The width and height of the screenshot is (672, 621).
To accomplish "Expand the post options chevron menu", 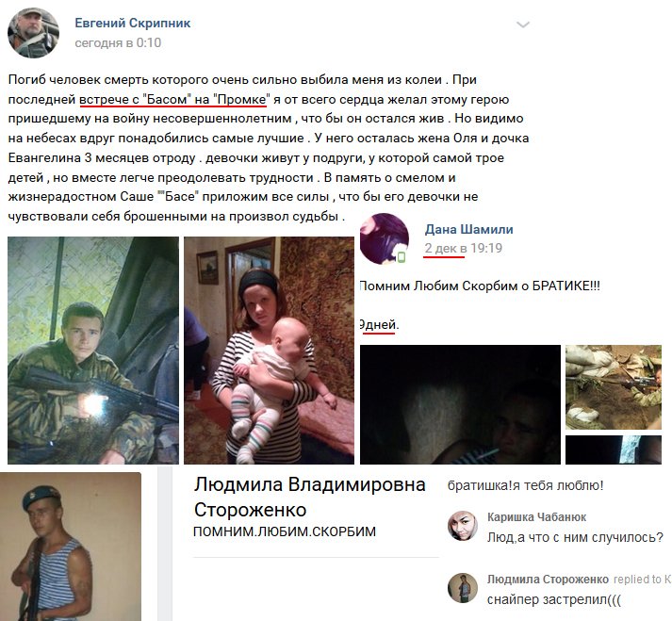I will (523, 25).
